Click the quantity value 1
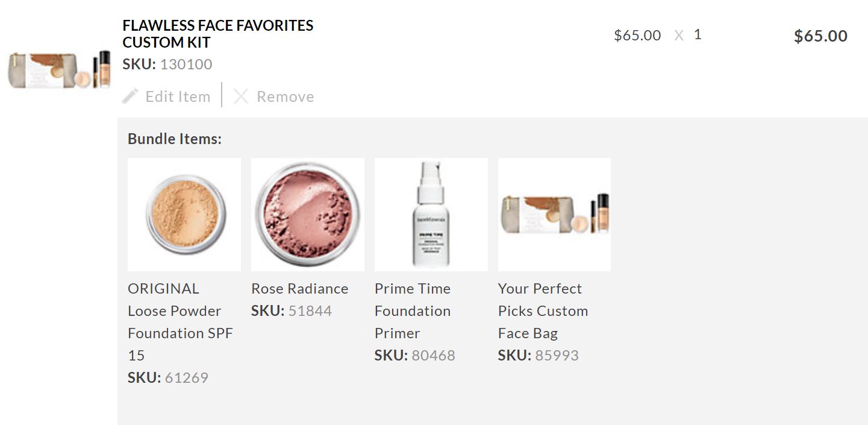The height and width of the screenshot is (425, 868). click(x=698, y=34)
